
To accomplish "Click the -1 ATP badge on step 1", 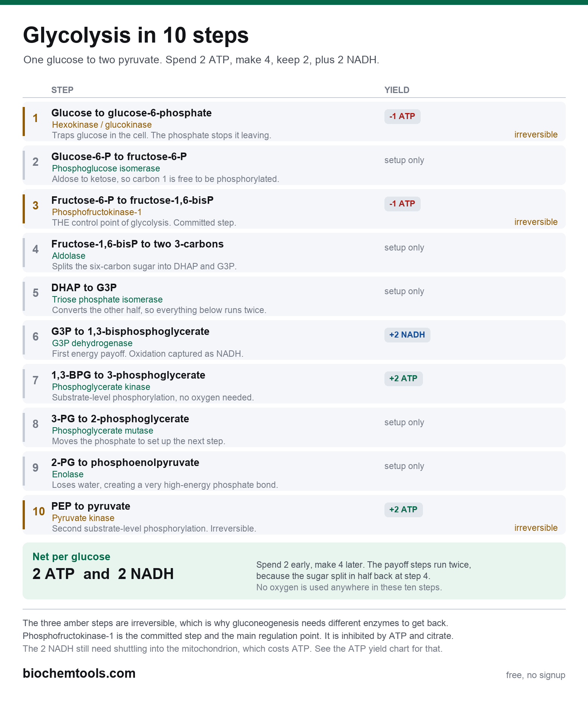I will [x=402, y=116].
